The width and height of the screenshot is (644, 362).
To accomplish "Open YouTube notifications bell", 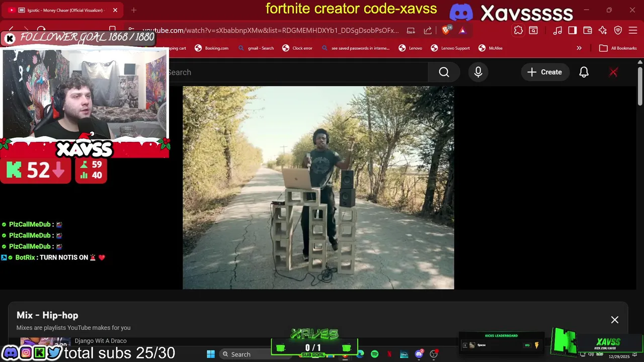I will (x=584, y=72).
